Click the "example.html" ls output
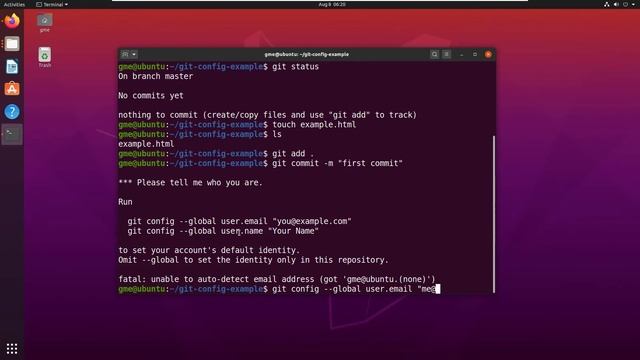 (x=146, y=144)
